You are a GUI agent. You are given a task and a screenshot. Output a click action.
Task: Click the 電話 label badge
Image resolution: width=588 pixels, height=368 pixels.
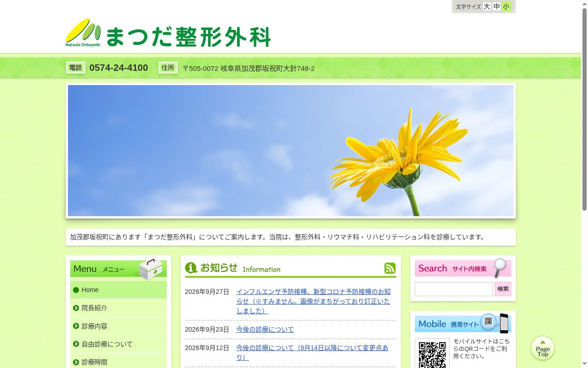coord(76,68)
